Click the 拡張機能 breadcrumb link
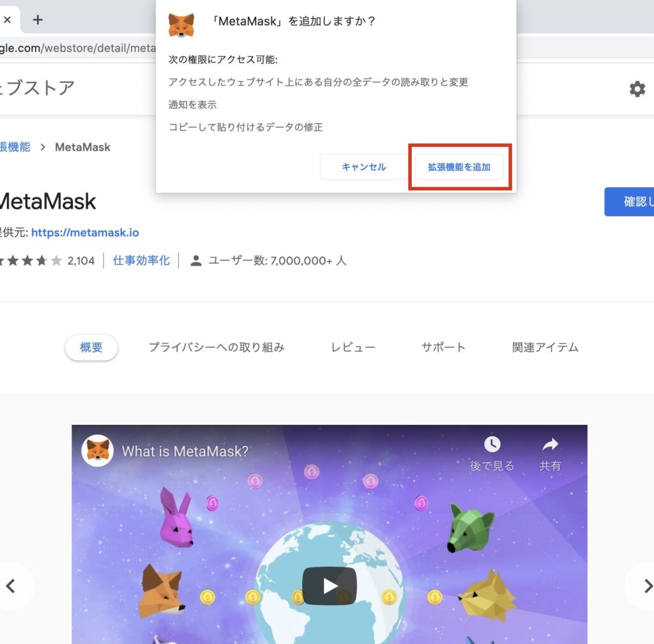 point(15,147)
